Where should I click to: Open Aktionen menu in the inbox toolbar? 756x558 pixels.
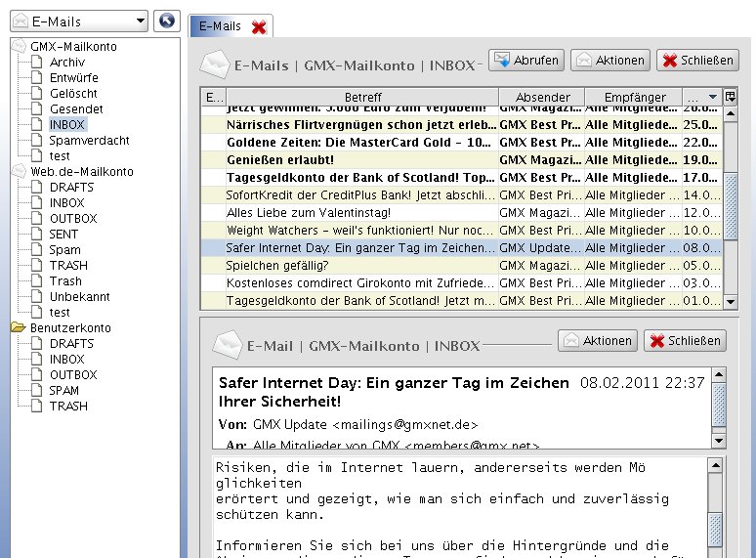coord(609,61)
